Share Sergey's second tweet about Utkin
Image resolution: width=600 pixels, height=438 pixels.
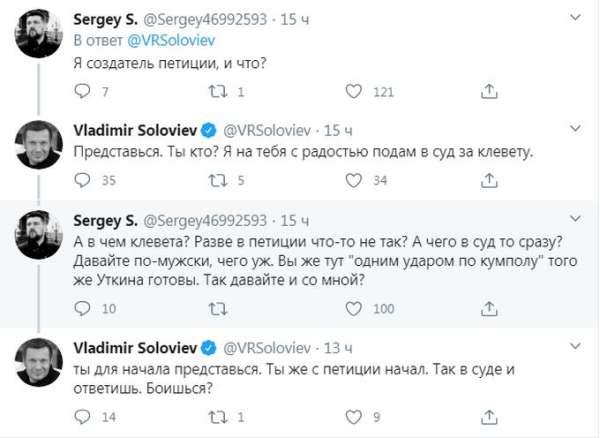click(x=488, y=309)
